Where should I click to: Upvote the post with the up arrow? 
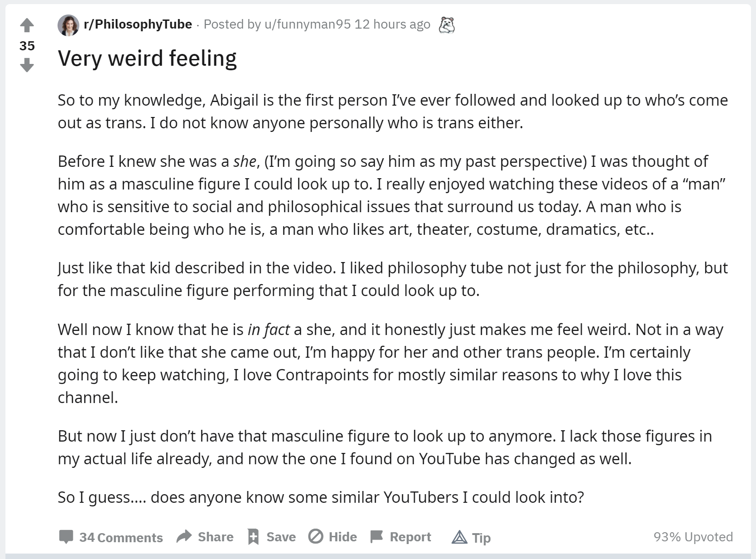pyautogui.click(x=27, y=25)
